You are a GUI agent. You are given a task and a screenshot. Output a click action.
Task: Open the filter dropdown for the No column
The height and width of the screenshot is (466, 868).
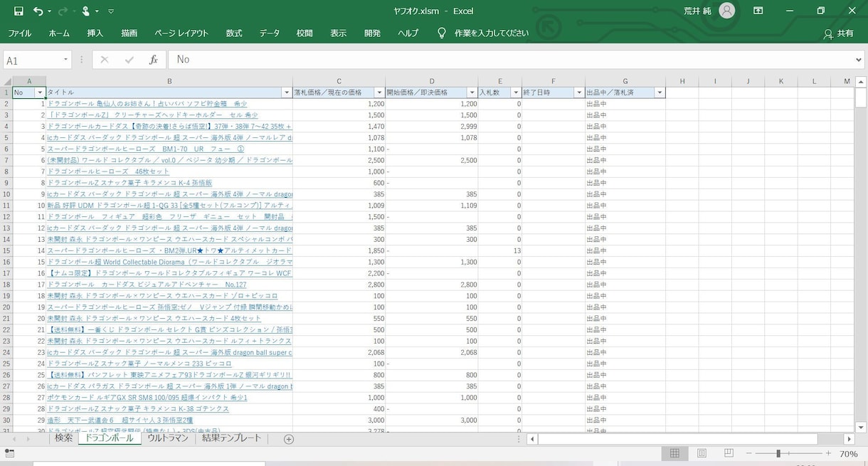point(41,92)
